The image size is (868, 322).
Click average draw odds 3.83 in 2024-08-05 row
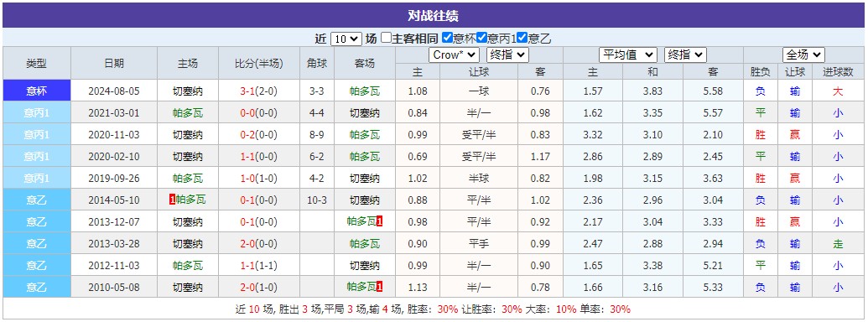[652, 91]
